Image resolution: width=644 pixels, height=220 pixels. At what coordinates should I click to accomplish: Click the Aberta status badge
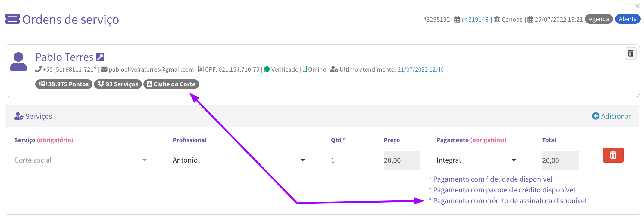[x=627, y=19]
